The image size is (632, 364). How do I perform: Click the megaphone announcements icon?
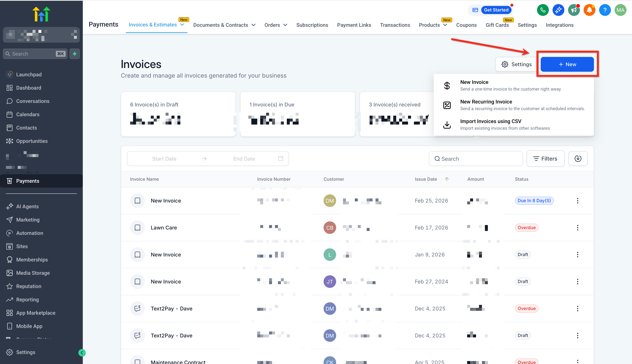pos(574,10)
